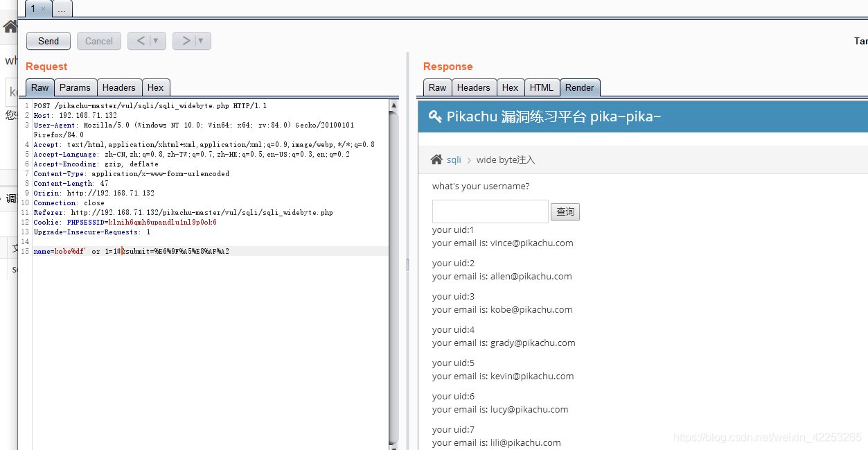Click request scrollbar up arrow

pyautogui.click(x=393, y=105)
